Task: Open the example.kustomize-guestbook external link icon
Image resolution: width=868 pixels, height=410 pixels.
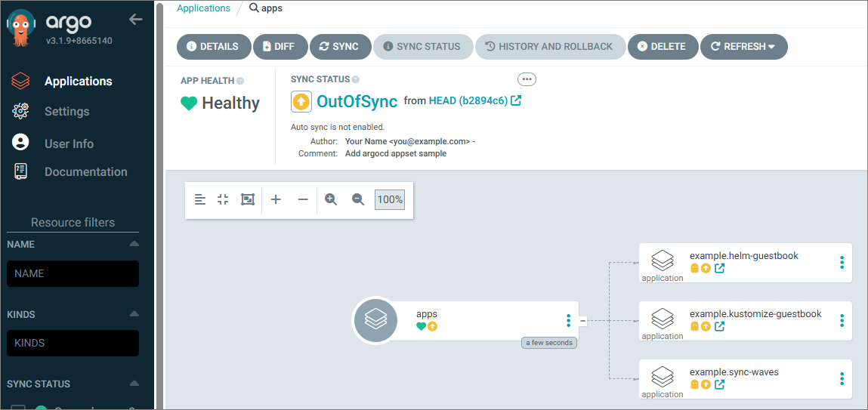Action: [720, 326]
